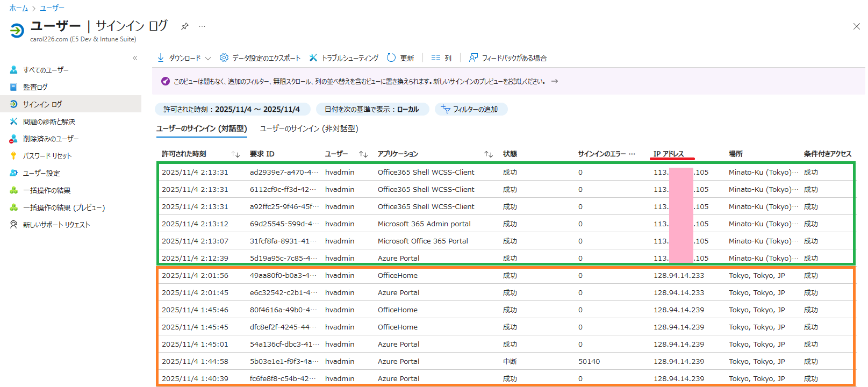
Task: Click the 状態 column header
Action: click(510, 154)
